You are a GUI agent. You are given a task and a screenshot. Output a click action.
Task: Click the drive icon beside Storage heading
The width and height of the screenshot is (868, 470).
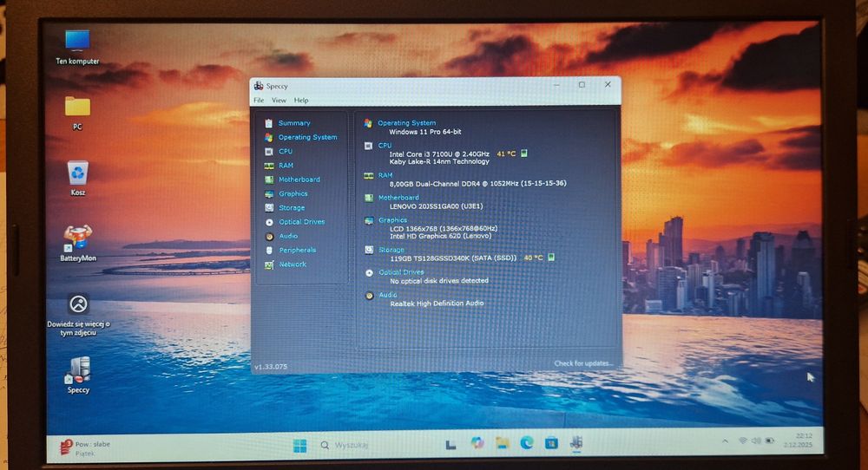click(x=369, y=250)
